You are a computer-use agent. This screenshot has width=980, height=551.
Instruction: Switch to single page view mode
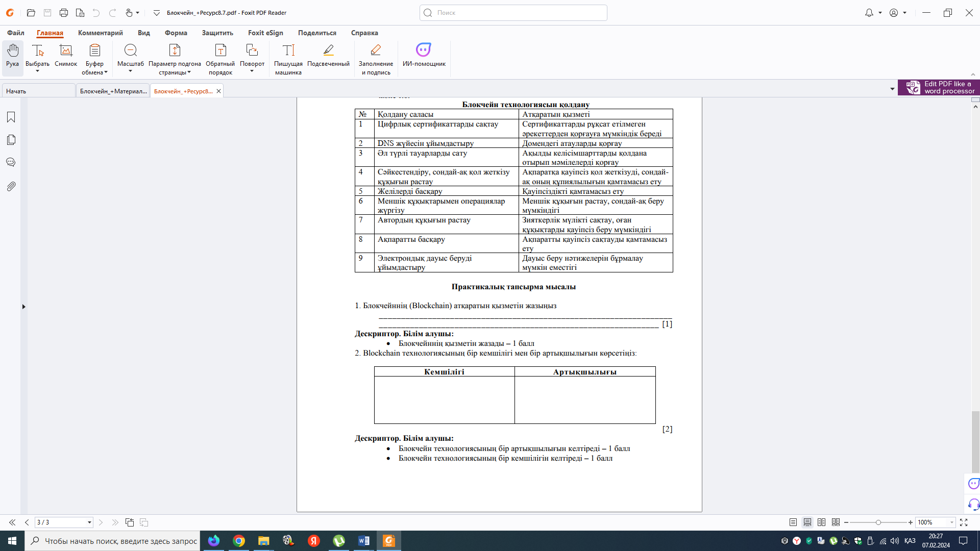coord(793,522)
